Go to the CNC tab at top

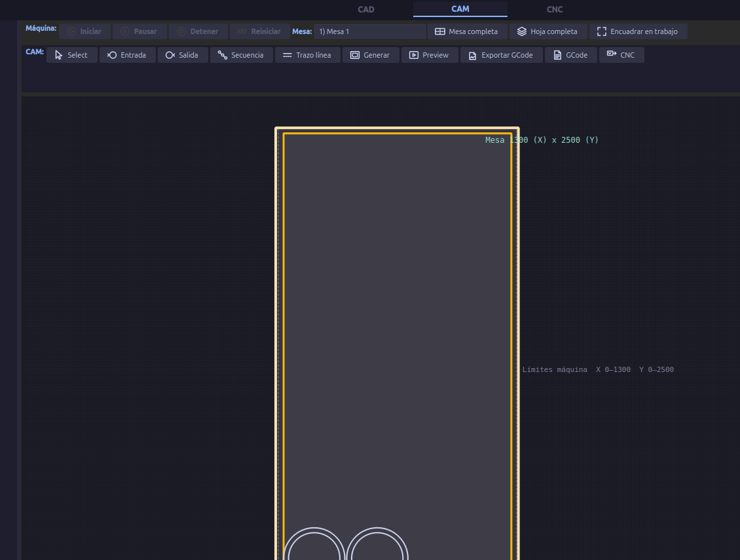(x=555, y=9)
